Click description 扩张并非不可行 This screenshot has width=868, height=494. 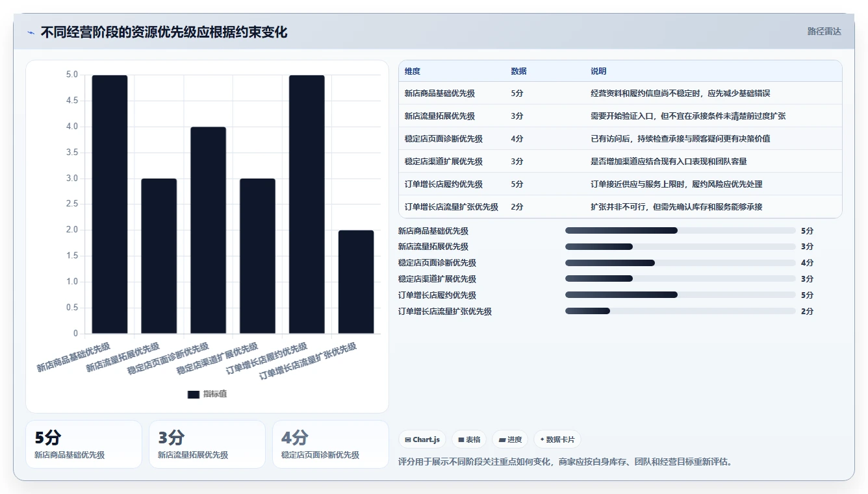pos(676,207)
